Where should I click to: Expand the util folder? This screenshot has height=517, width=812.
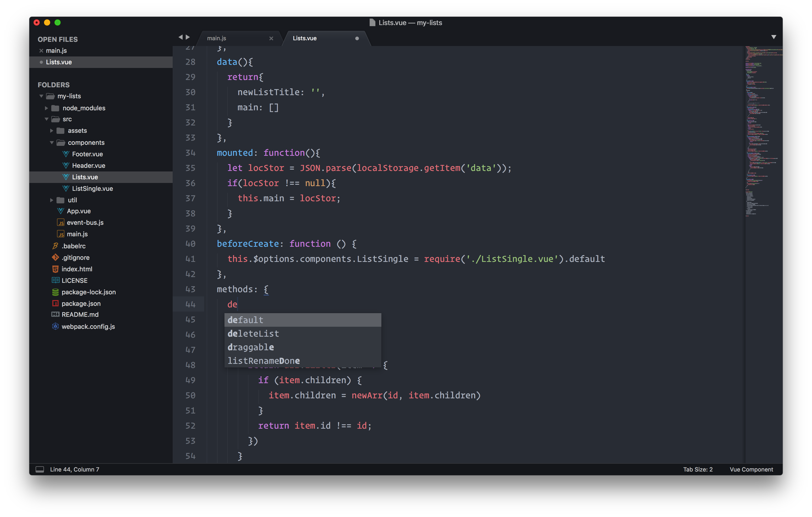pyautogui.click(x=52, y=200)
